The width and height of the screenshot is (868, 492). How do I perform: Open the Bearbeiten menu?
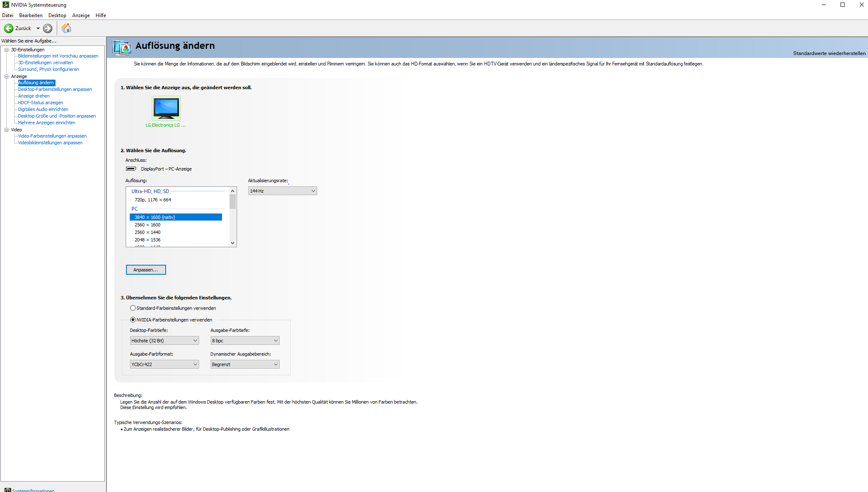click(31, 15)
